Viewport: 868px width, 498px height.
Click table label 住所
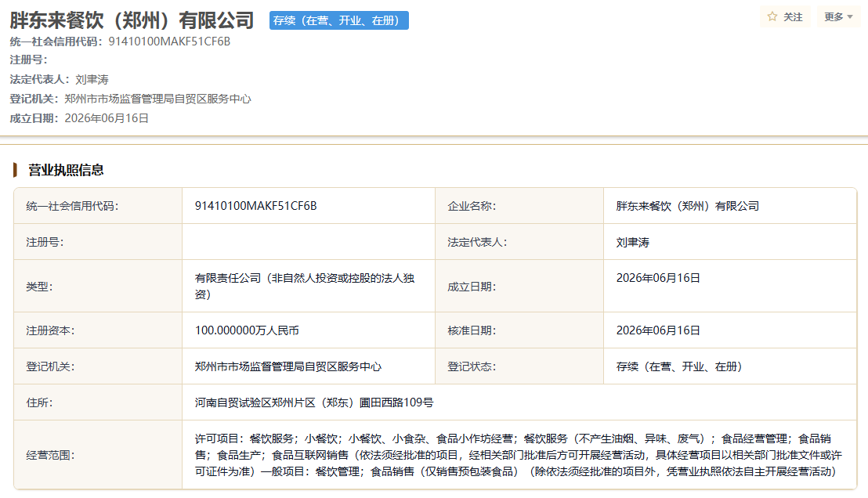(39, 402)
